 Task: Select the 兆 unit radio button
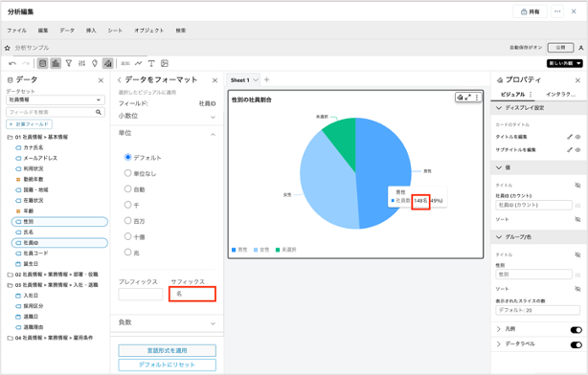pos(128,253)
